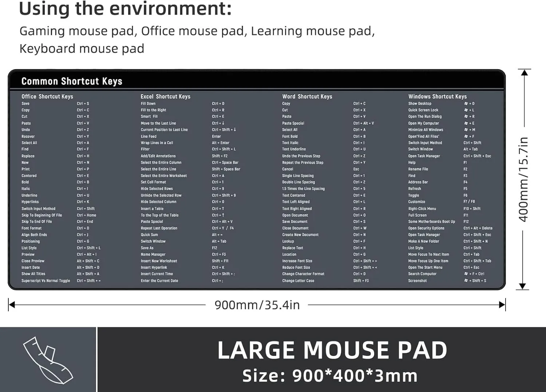This screenshot has height=392, width=546.
Task: Click the Windows logo beside Quick Screen Lock
Action: click(x=466, y=110)
